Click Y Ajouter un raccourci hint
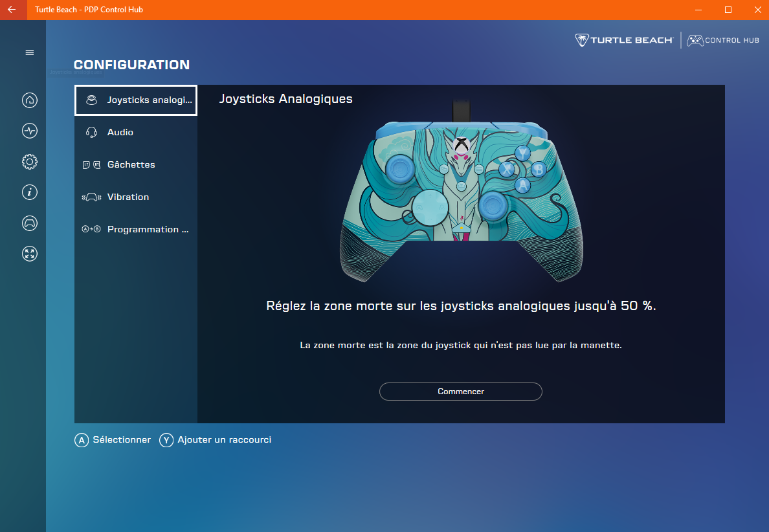The width and height of the screenshot is (769, 532). tap(215, 439)
